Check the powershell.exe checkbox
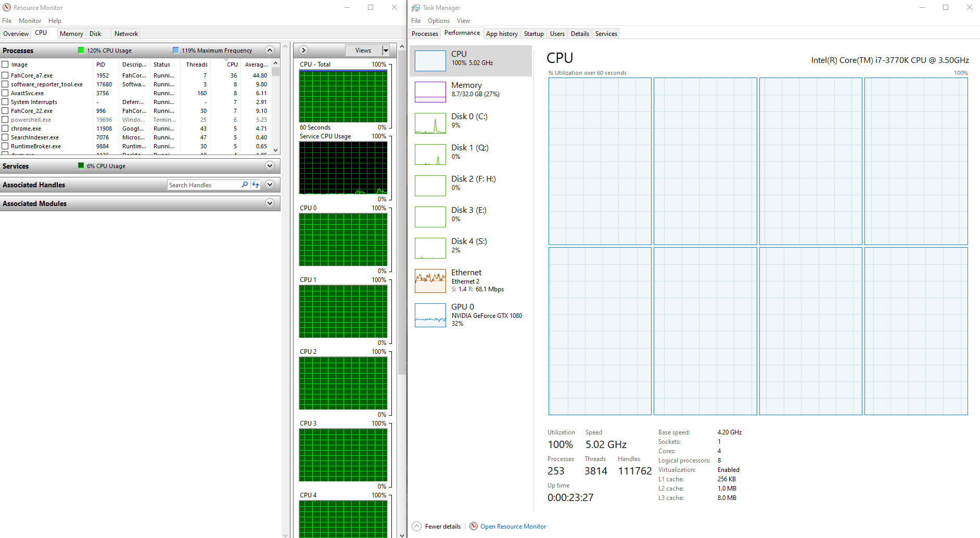This screenshot has width=980, height=538. [x=5, y=120]
